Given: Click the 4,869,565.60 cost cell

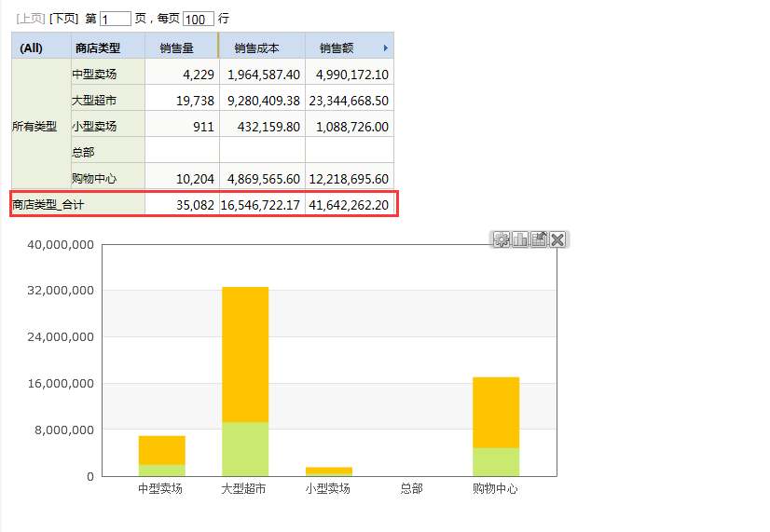Looking at the screenshot, I should [262, 176].
